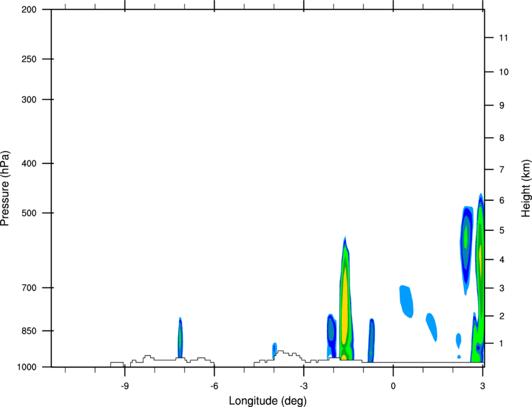Click the 1 km height tick label
This screenshot has height=407, width=532.
point(502,344)
